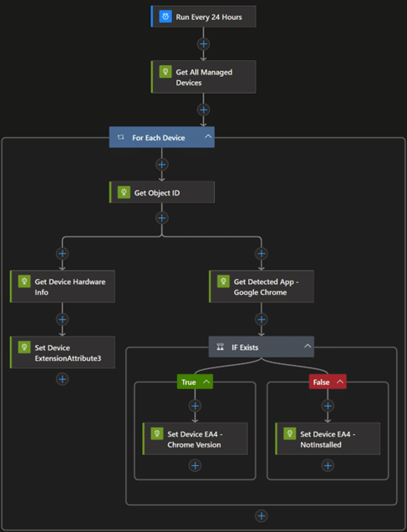
Task: Click the loop icon on For Each Device
Action: coord(120,137)
